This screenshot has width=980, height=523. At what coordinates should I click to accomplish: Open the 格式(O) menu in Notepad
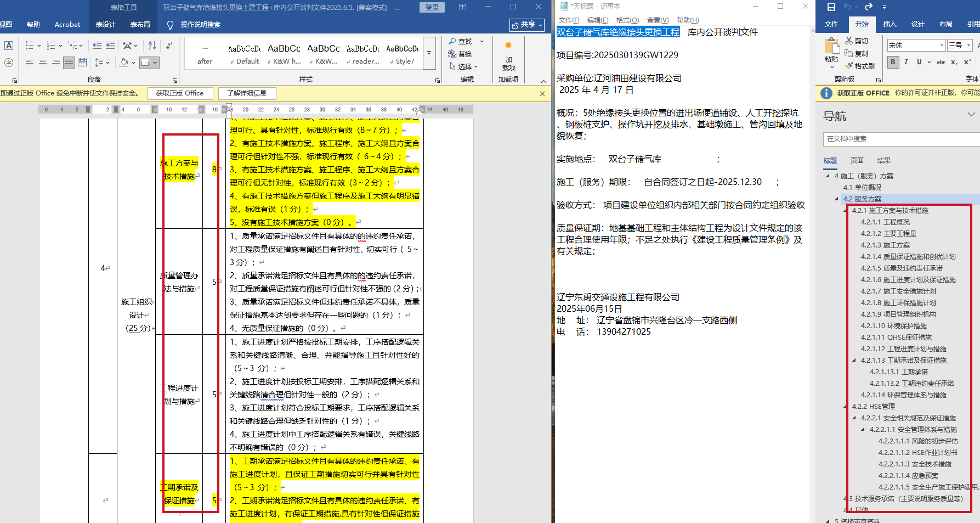627,20
